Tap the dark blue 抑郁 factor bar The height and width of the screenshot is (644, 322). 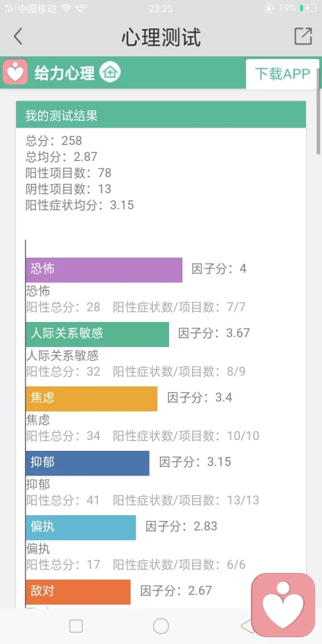coord(87,464)
